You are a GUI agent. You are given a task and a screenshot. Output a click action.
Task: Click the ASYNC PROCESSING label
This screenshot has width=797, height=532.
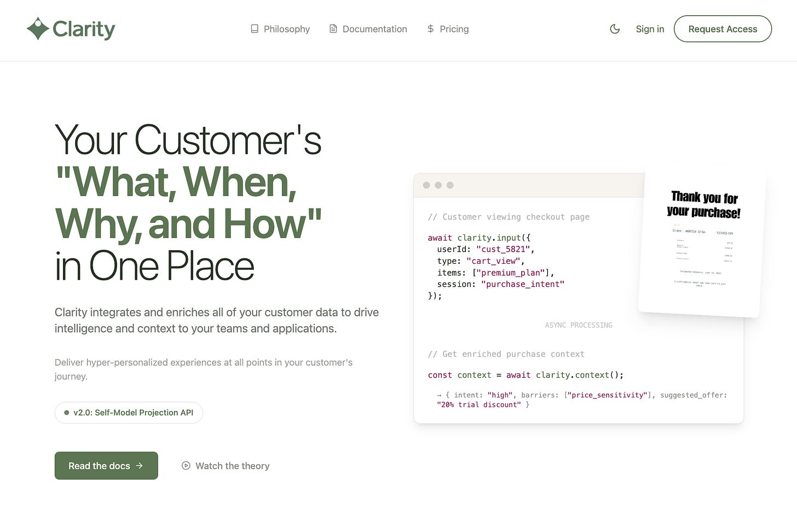[x=579, y=325]
